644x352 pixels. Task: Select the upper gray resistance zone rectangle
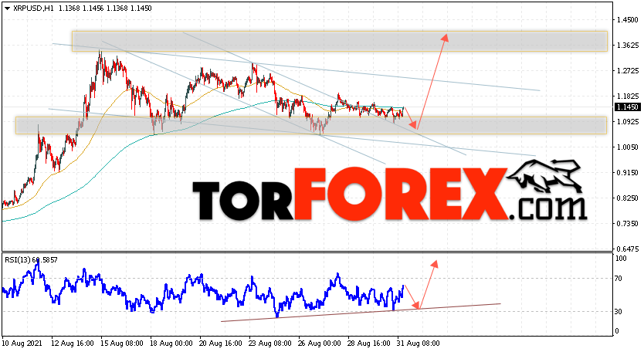(340, 41)
